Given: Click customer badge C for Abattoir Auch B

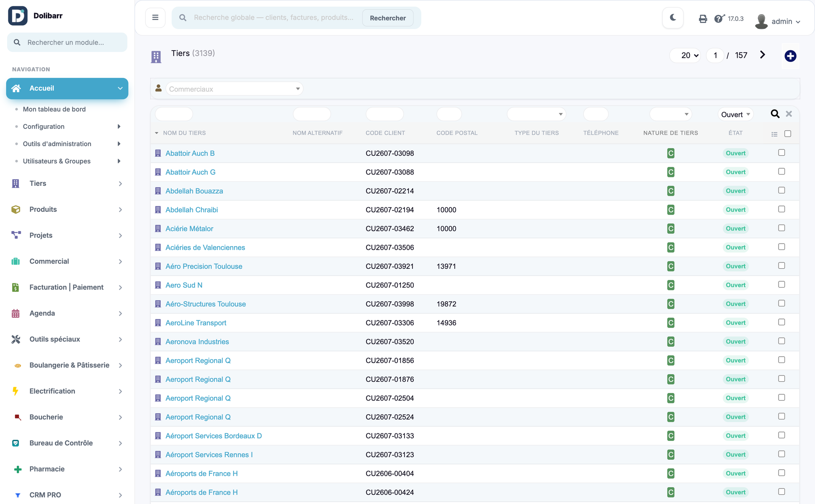Looking at the screenshot, I should tap(671, 153).
